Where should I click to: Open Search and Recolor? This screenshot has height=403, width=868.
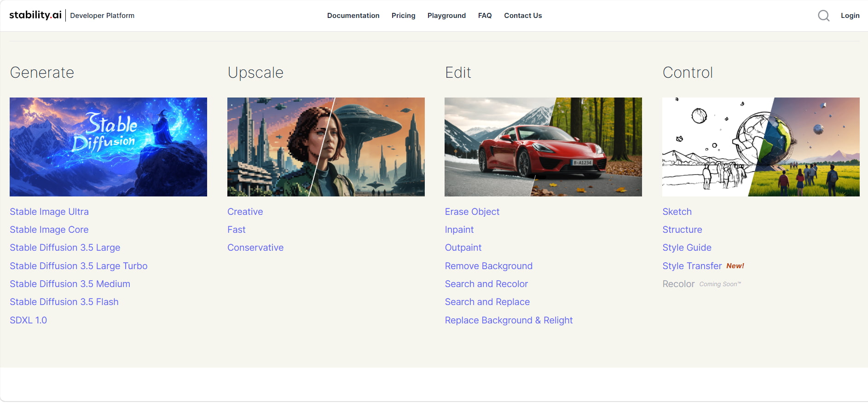point(486,284)
